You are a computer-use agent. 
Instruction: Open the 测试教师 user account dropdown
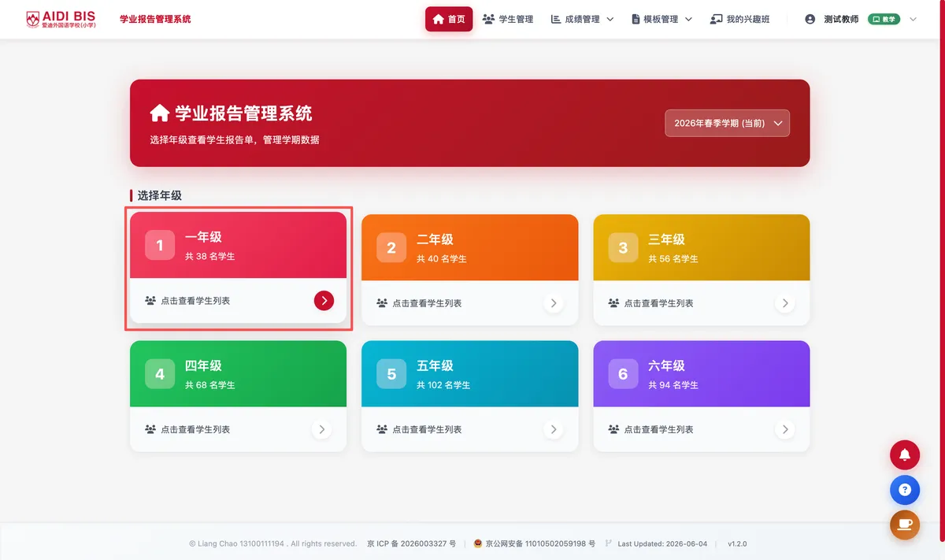pos(862,19)
